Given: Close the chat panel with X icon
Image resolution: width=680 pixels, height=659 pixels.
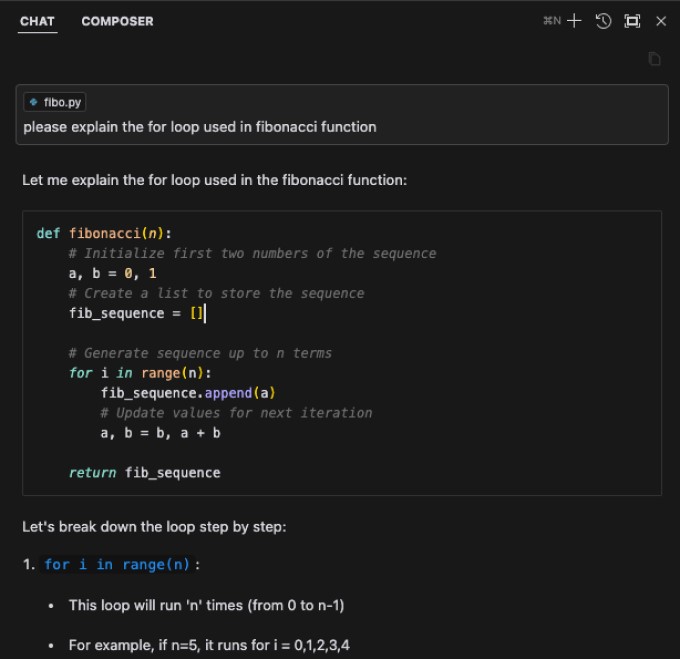Looking at the screenshot, I should click(661, 21).
